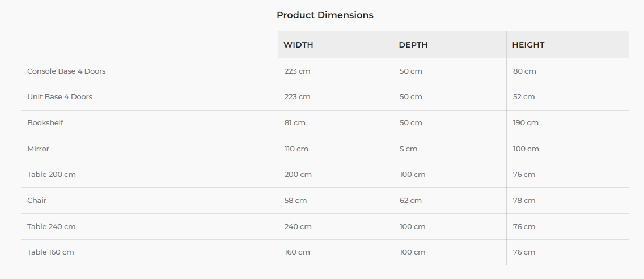Click the Table 240 cm width cell
This screenshot has width=644, height=279.
pos(335,226)
